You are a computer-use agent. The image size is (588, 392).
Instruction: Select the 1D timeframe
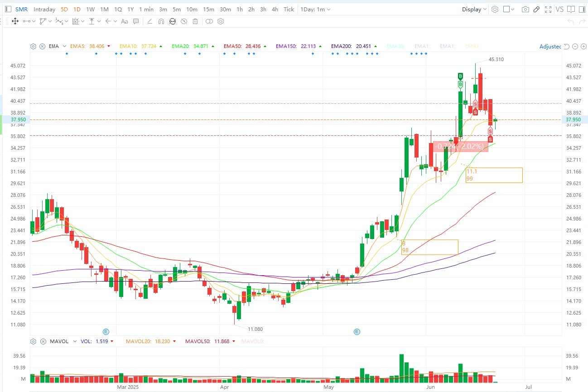click(77, 9)
